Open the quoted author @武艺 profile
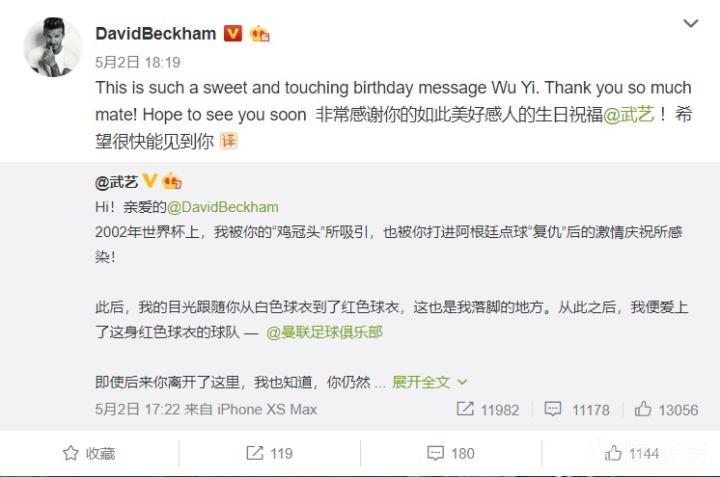 116,182
